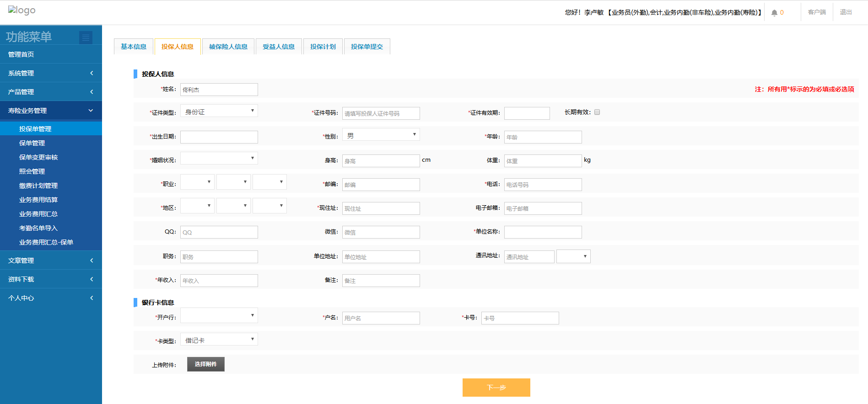868x404 pixels.
Task: Open the 卡类型 dropdown
Action: coord(219,340)
